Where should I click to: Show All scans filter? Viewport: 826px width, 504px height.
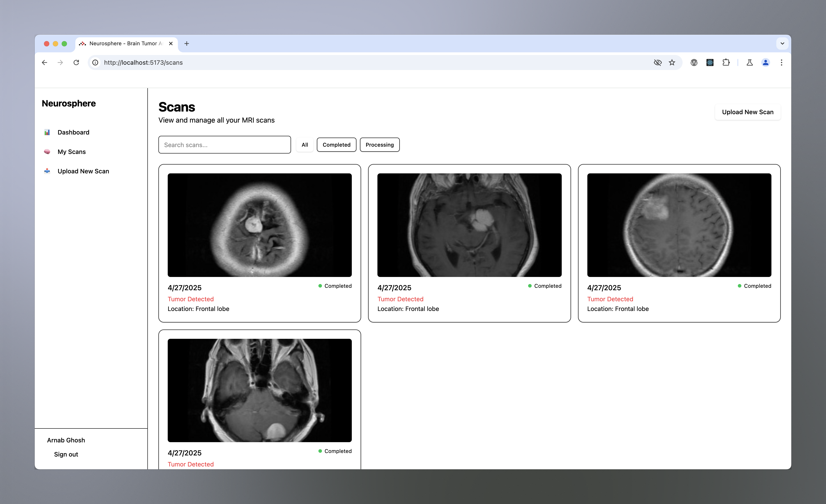[304, 145]
